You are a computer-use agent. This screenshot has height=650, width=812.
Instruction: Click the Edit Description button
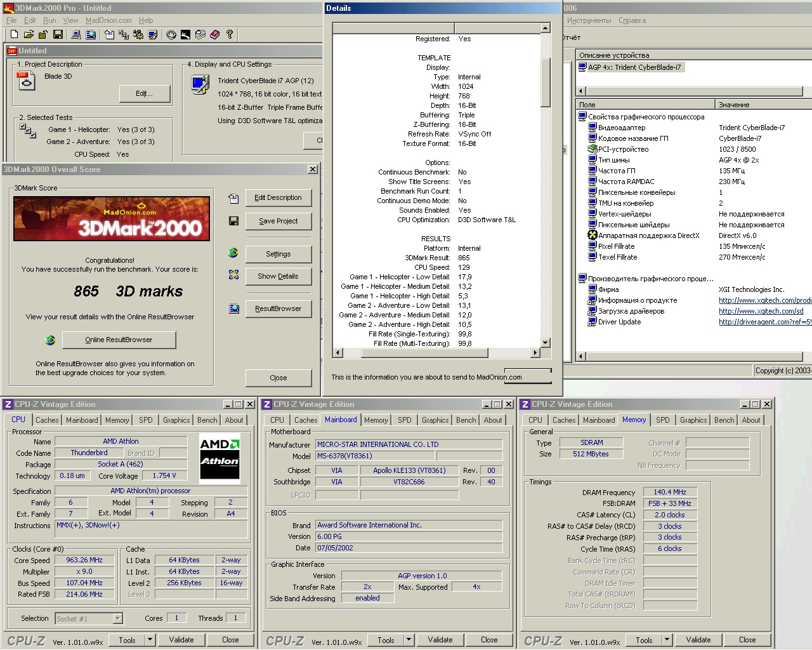[x=278, y=198]
